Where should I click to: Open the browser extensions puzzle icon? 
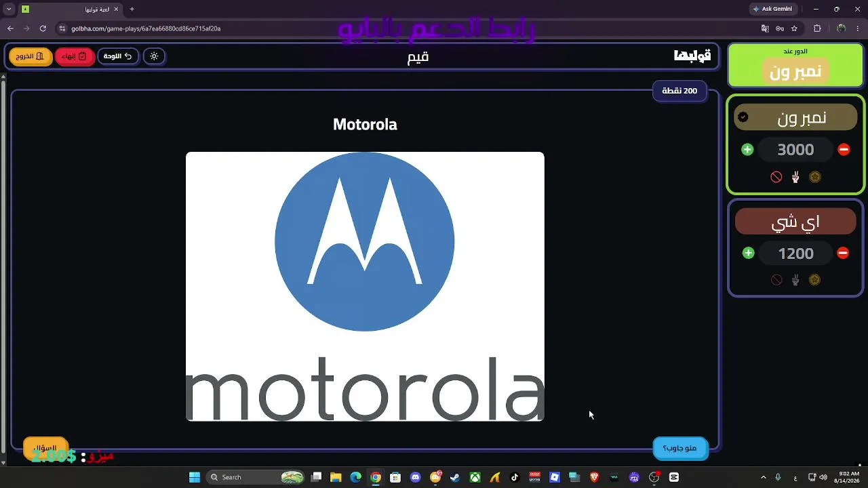817,28
